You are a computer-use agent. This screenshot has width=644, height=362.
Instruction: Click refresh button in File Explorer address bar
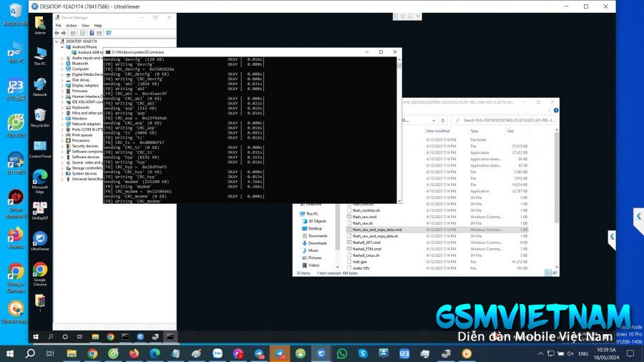[x=443, y=120]
